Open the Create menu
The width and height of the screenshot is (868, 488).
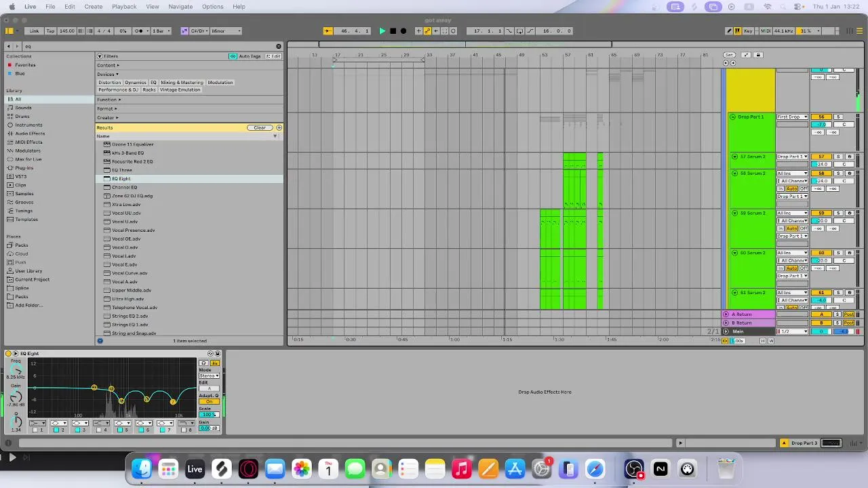click(x=94, y=6)
